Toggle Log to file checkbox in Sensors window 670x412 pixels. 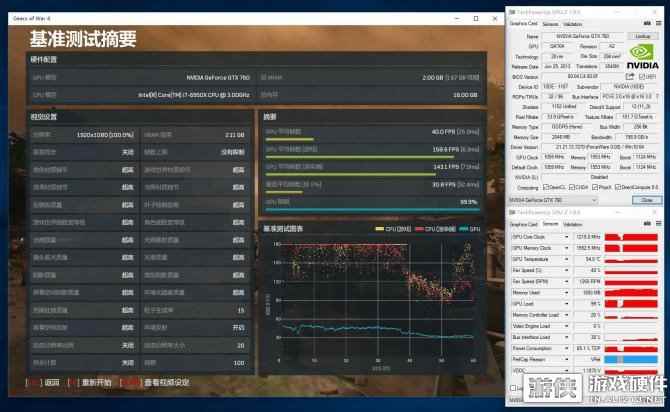[513, 388]
